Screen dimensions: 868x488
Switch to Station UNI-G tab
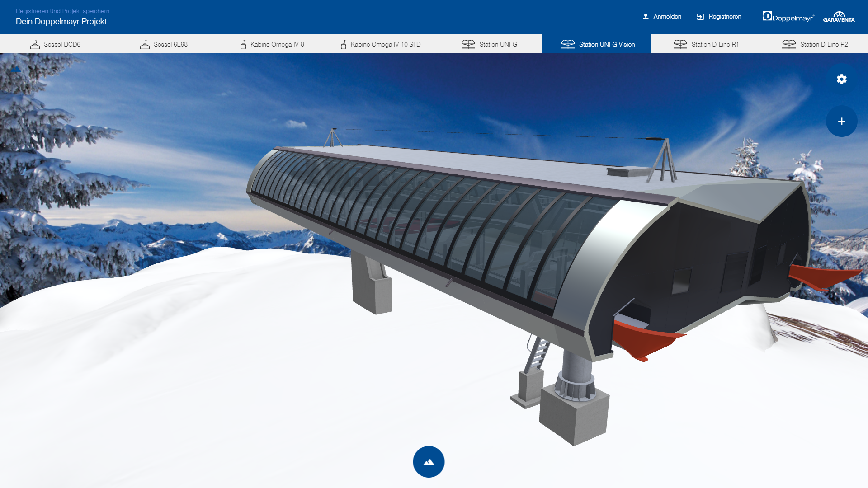[x=488, y=44]
